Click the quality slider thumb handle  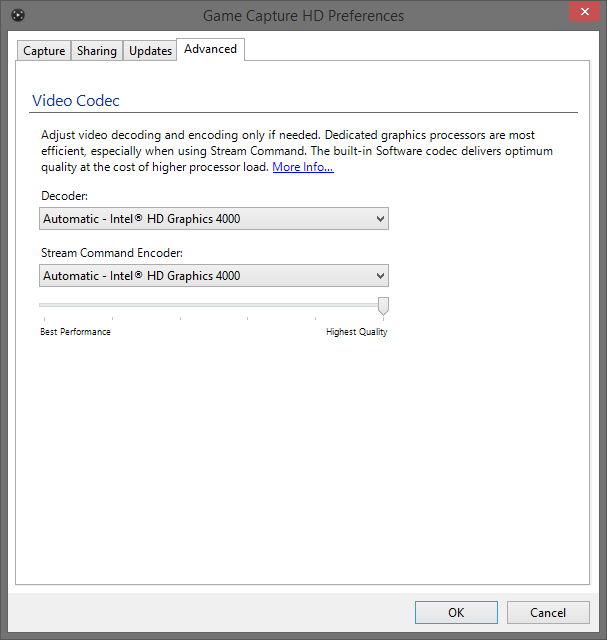(x=383, y=305)
